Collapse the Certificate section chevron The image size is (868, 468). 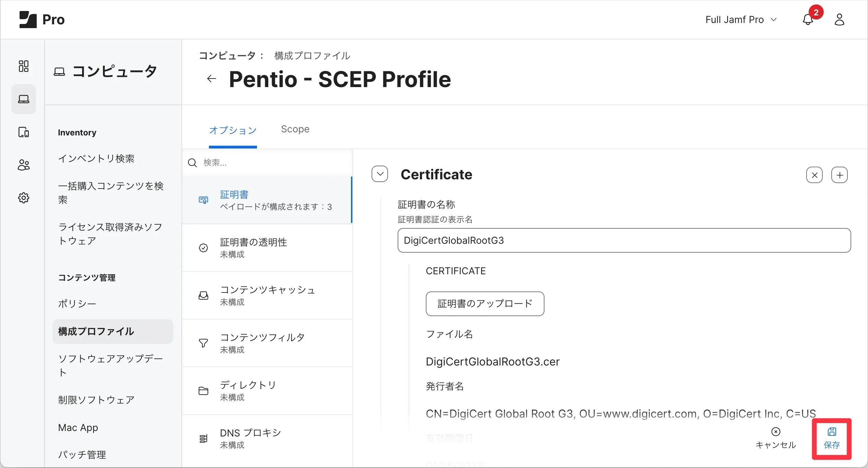pos(380,174)
